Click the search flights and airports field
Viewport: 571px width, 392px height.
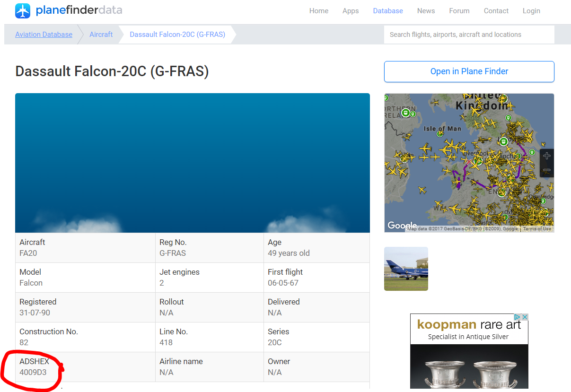pos(468,35)
